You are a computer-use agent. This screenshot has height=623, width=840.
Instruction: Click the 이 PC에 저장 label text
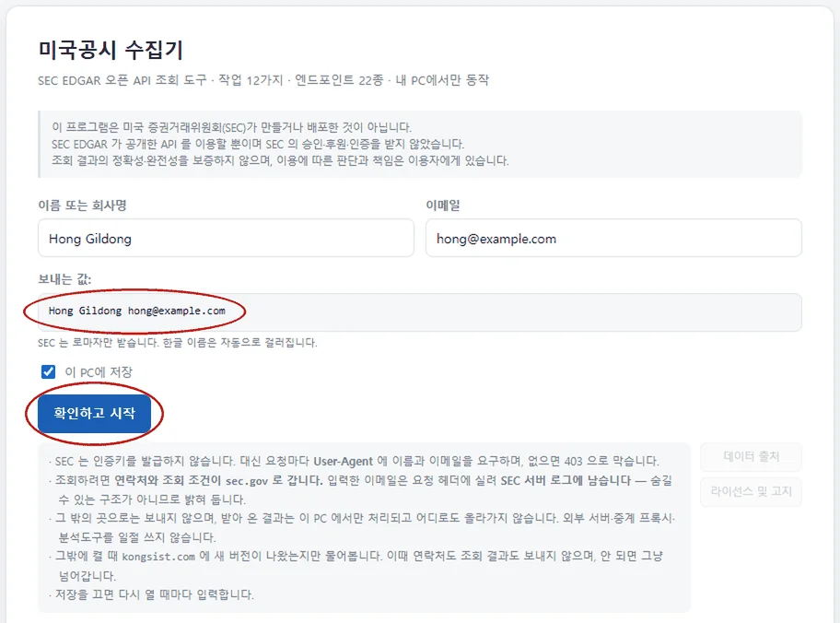click(x=99, y=372)
